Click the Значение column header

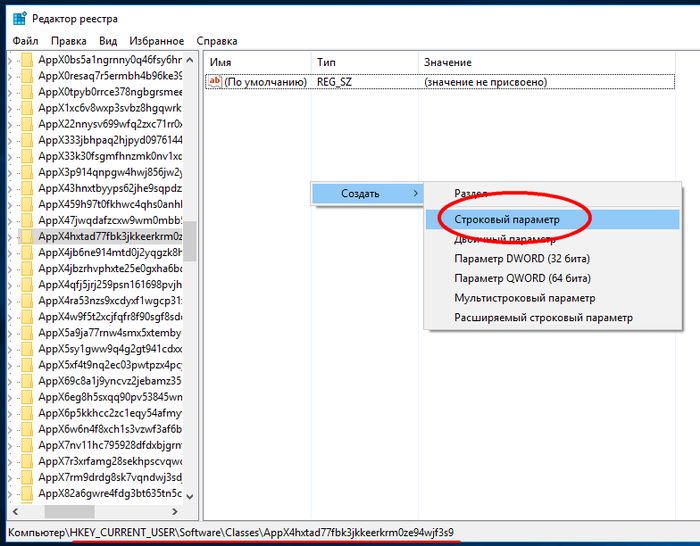(x=447, y=62)
